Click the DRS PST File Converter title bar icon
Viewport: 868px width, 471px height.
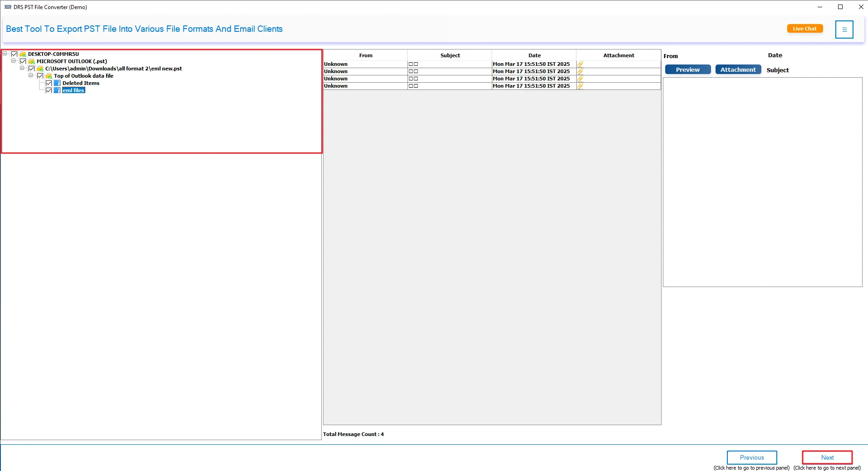[8, 7]
